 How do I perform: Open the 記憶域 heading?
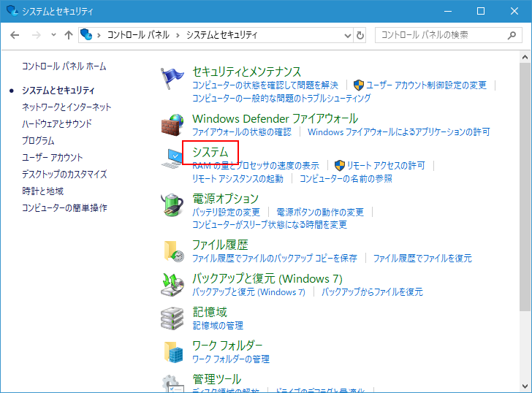pos(210,312)
